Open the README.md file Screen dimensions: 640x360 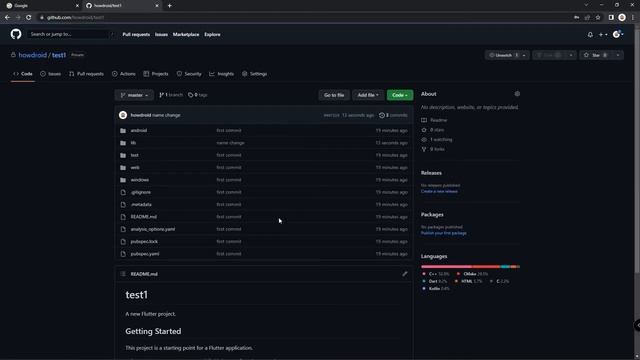[x=144, y=217]
